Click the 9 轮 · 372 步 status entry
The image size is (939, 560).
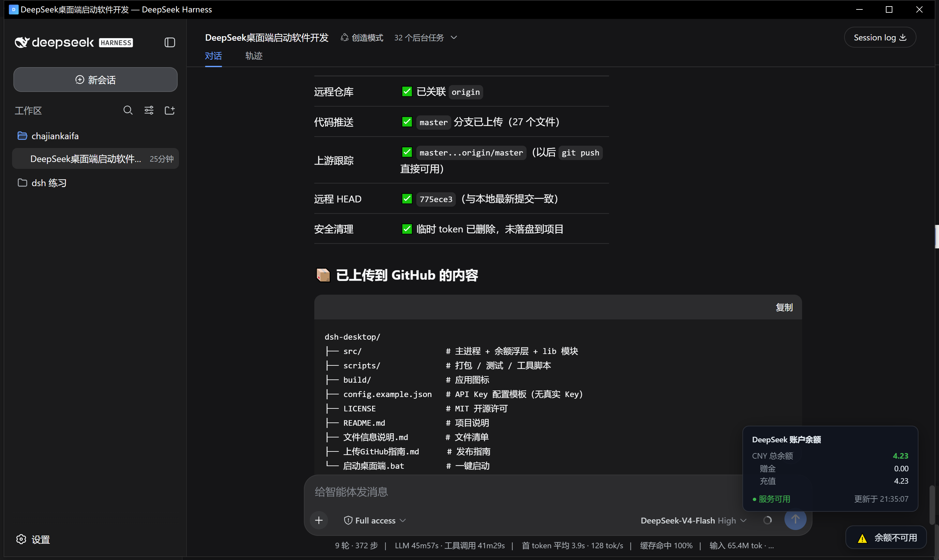356,546
